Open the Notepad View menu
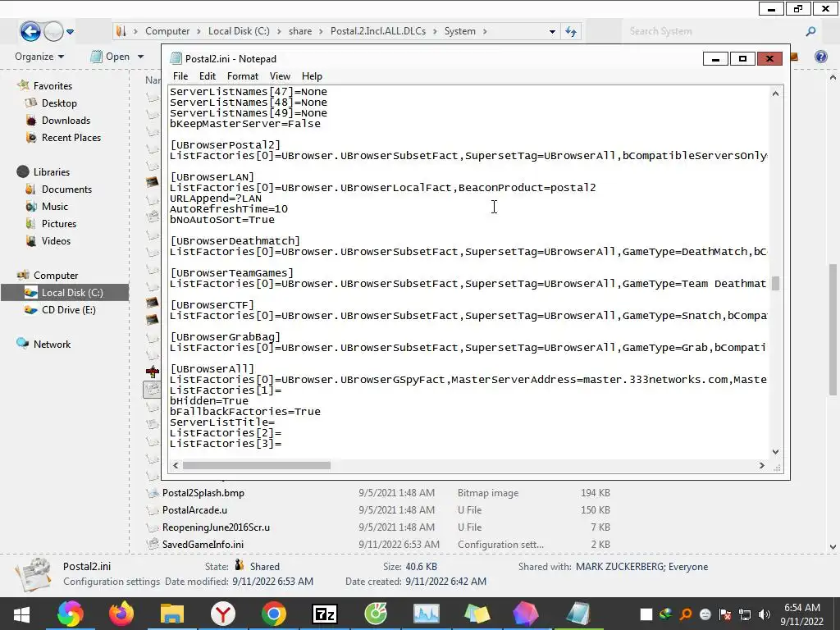 click(x=280, y=76)
